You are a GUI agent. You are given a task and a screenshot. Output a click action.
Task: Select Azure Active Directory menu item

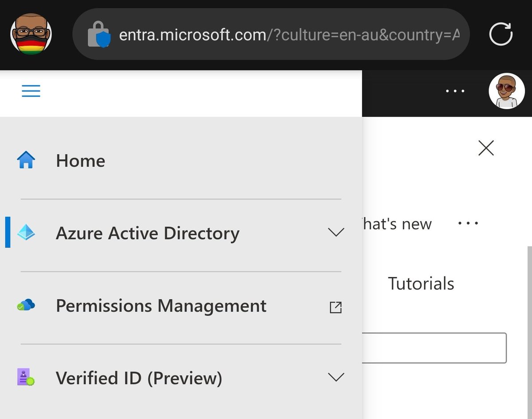(148, 233)
